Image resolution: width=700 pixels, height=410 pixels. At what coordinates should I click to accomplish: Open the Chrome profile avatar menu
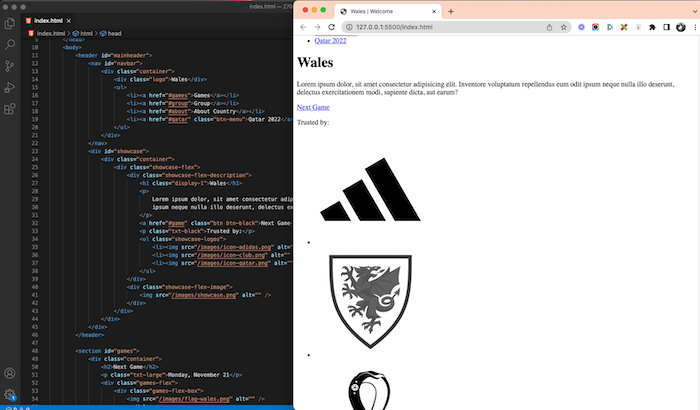click(x=681, y=27)
